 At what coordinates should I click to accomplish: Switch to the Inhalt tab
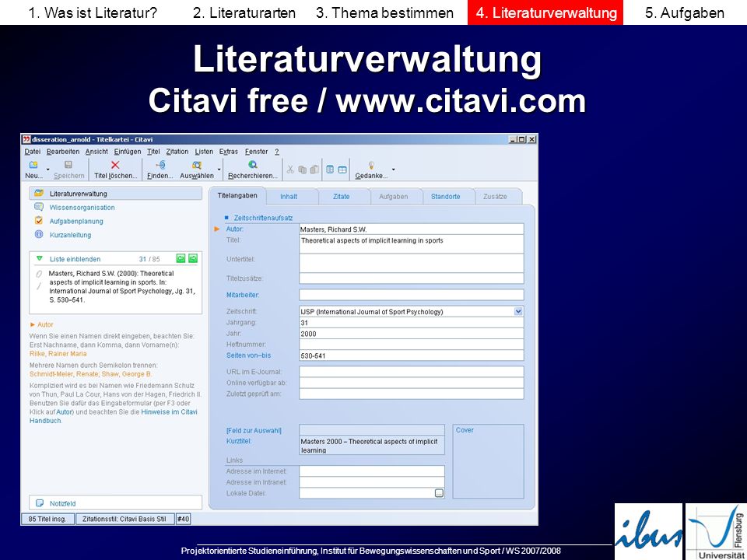(289, 196)
